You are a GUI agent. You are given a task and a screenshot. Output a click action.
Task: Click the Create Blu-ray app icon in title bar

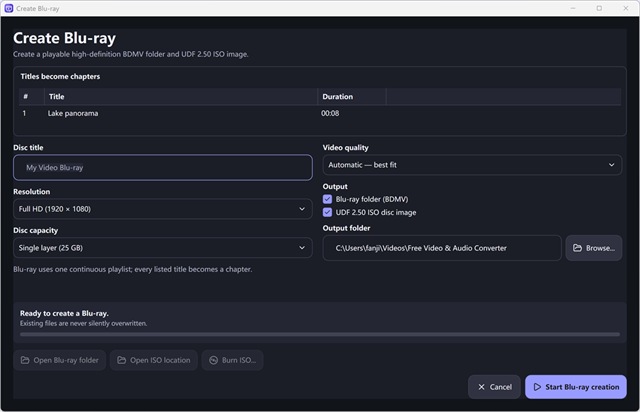pyautogui.click(x=9, y=8)
